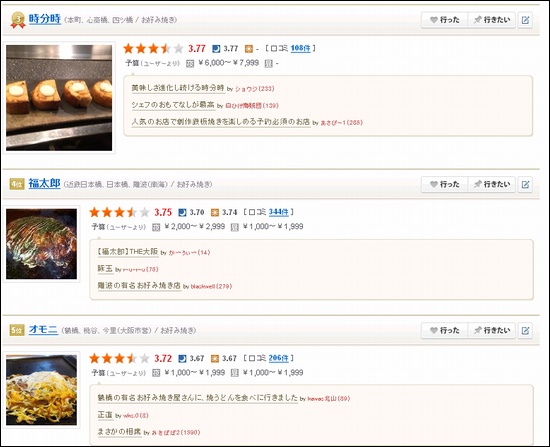Screen dimensions: 550x447
Task: Click the 4位 rank badge
Action: 17,184
